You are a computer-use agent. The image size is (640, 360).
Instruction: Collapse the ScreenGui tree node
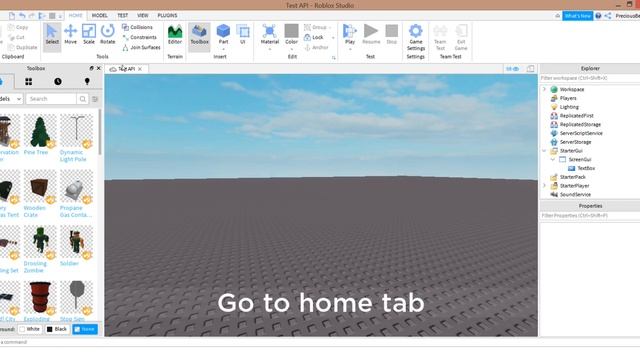553,160
